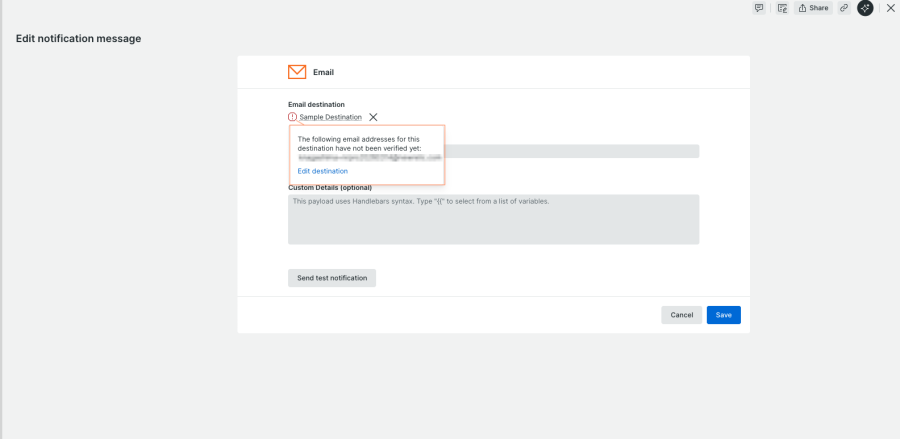Click the 'Edit notification message' heading
The image size is (900, 439).
(x=79, y=39)
